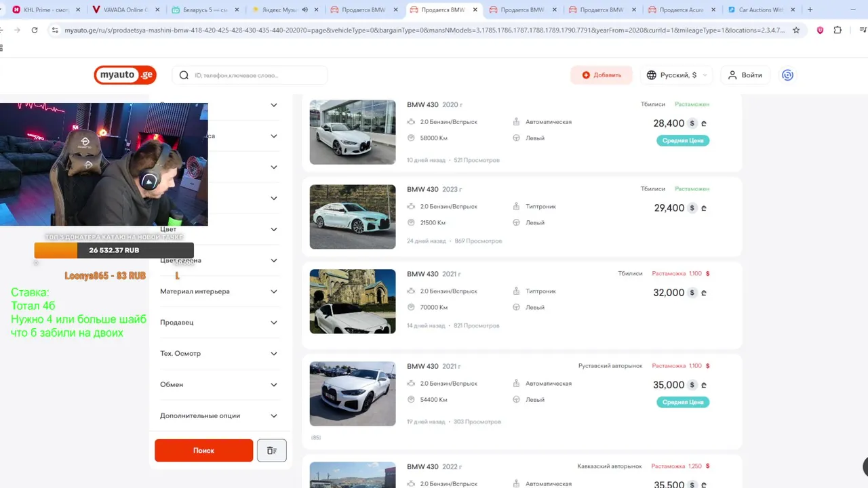This screenshot has width=868, height=488.
Task: Bookmark this page with the star icon
Action: [x=796, y=30]
